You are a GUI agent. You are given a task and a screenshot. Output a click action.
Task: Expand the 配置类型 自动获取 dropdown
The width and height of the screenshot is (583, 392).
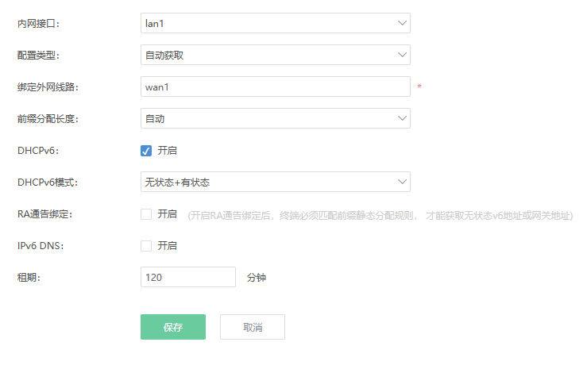click(275, 55)
